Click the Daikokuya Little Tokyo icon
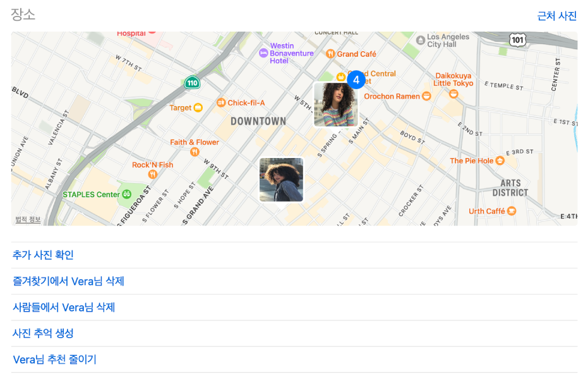 (453, 94)
